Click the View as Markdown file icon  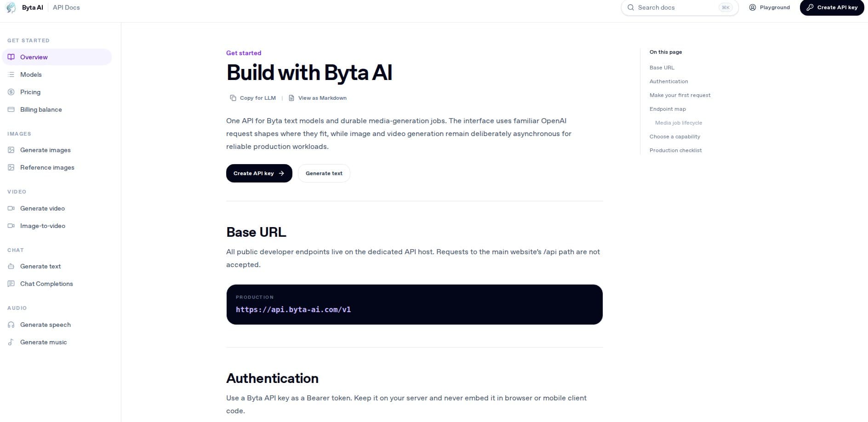(291, 98)
